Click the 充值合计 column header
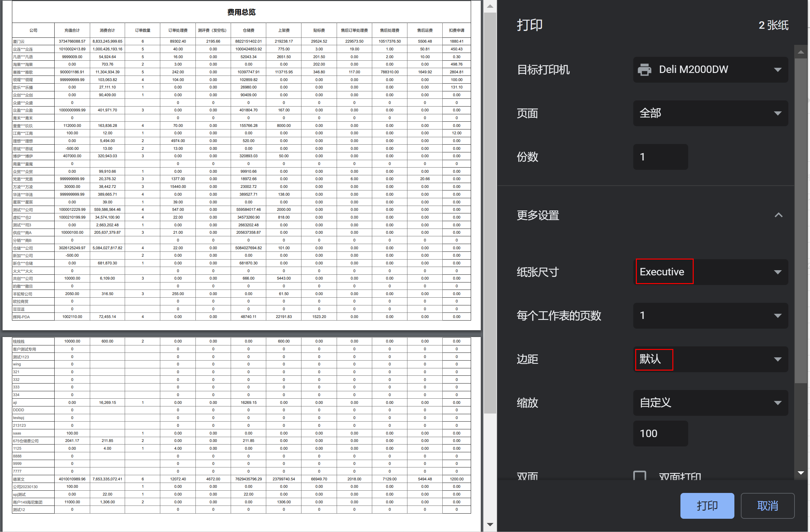This screenshot has width=810, height=532. pos(72,30)
